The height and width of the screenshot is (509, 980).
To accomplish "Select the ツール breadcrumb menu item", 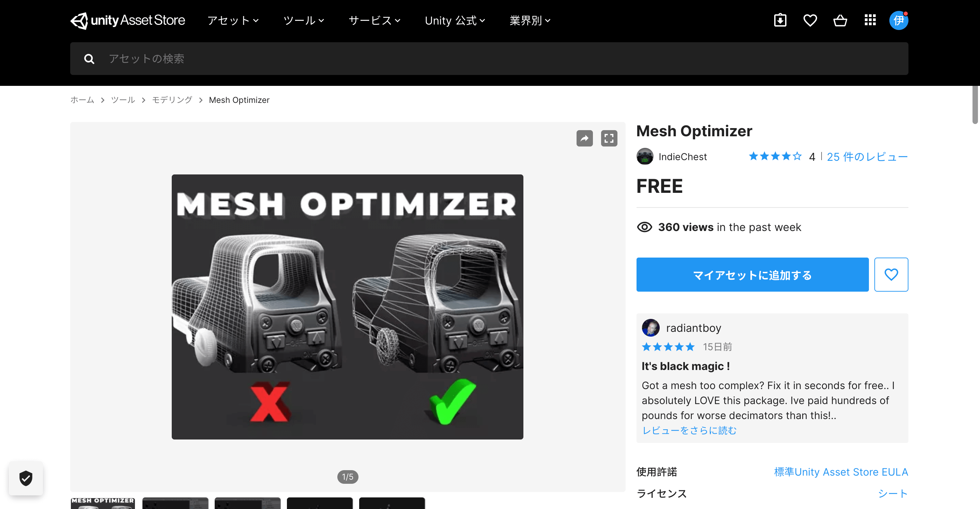I will pyautogui.click(x=123, y=100).
